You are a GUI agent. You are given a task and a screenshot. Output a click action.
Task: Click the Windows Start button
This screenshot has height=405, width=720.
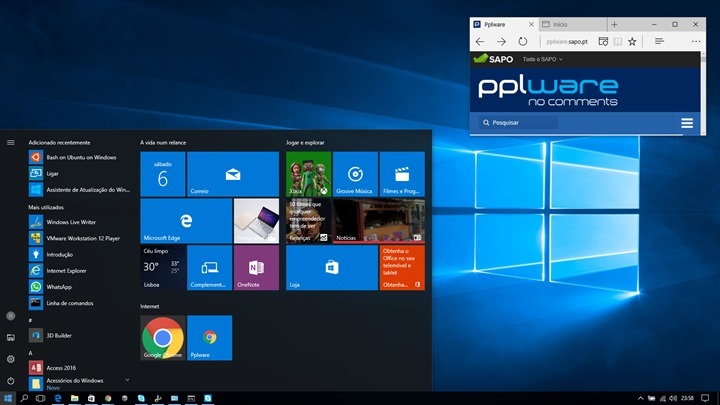(8, 398)
